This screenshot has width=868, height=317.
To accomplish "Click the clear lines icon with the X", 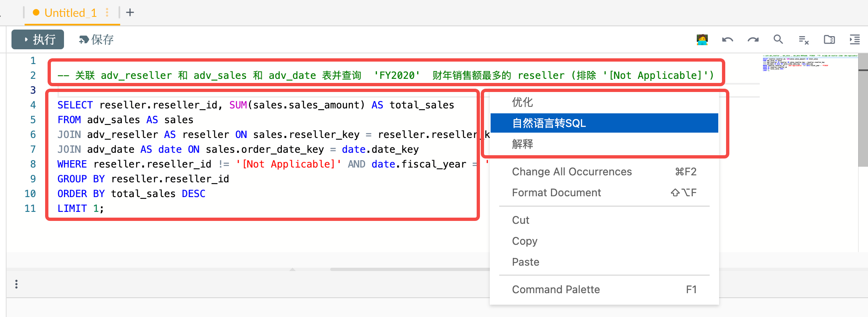I will 804,40.
